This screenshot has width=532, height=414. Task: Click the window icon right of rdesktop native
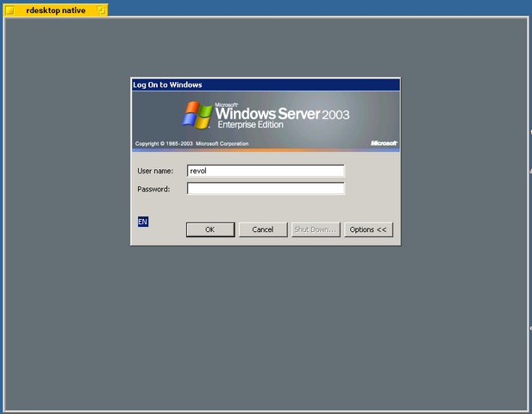click(x=102, y=10)
